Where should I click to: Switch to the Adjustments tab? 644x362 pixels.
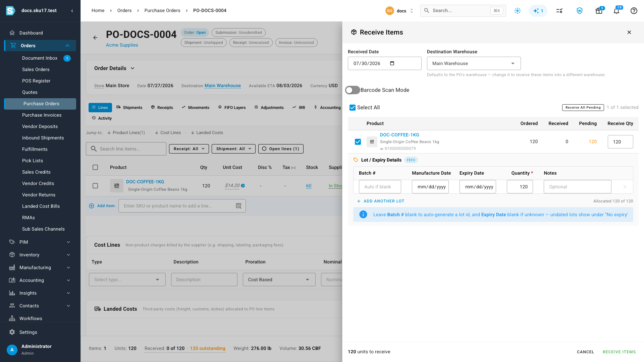(269, 108)
